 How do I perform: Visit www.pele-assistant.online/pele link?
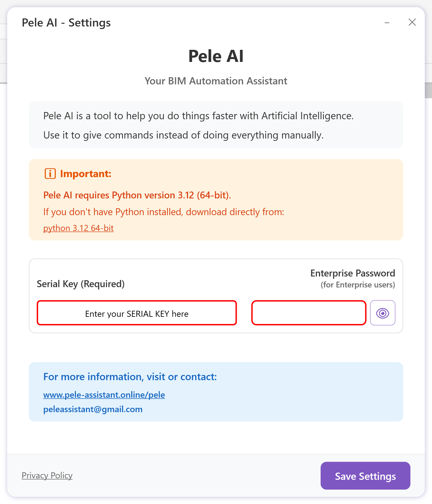coord(104,395)
